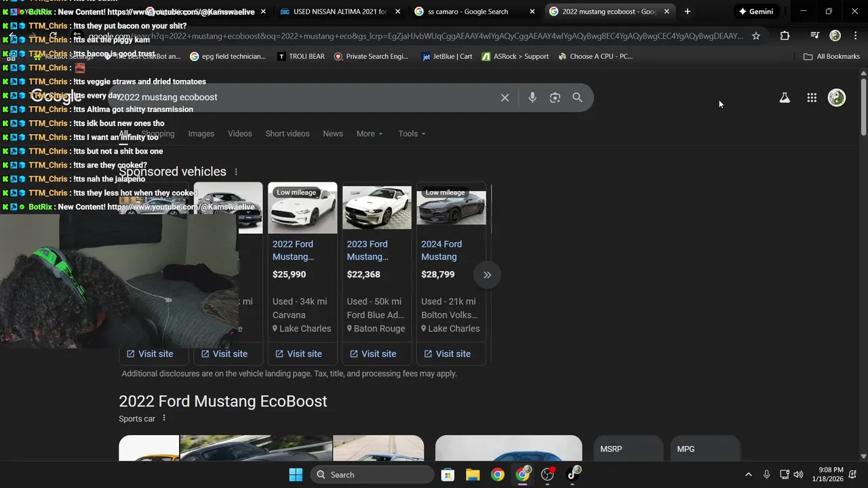
Task: Click the Windows taskbar Search box
Action: [x=372, y=474]
